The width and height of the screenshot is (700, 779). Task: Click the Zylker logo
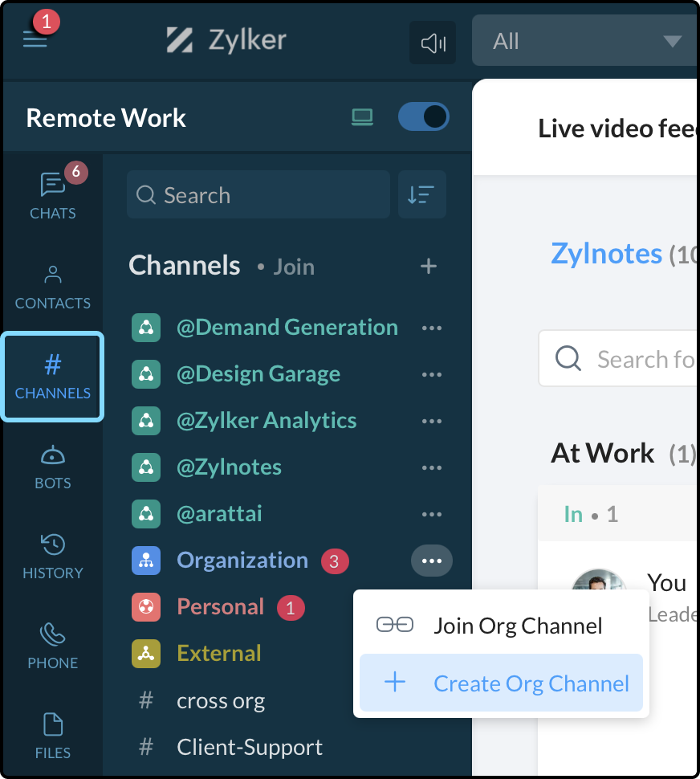[226, 39]
